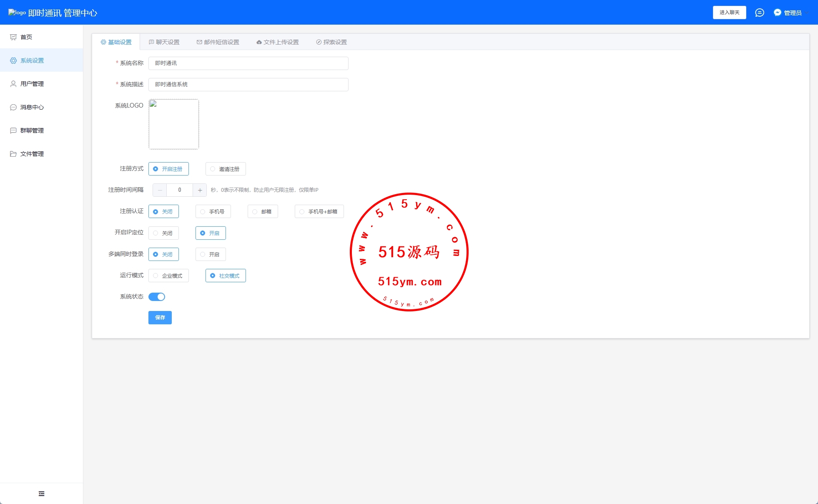Collapse sidebar with bottom menu icon

[x=41, y=494]
